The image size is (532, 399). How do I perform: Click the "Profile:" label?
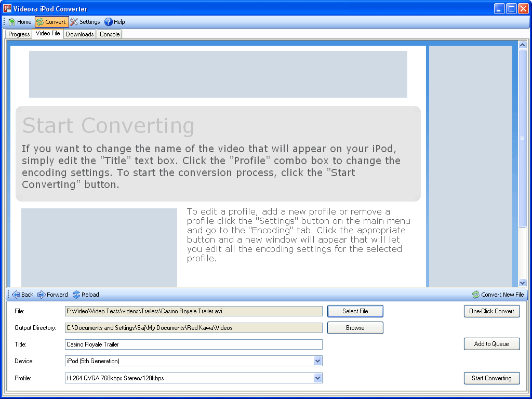(x=23, y=378)
